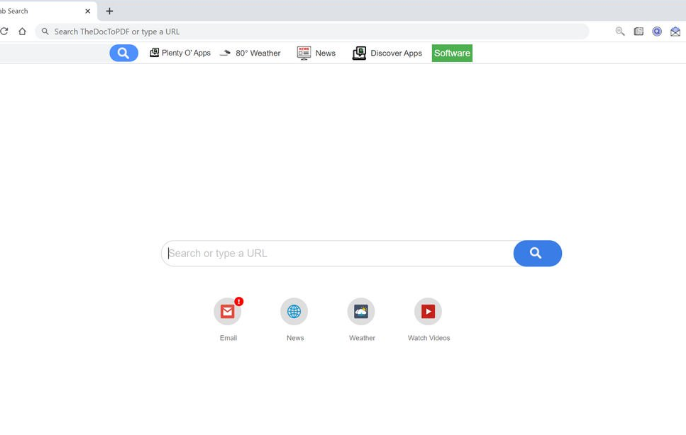Screen dimensions: 686x435
Task: Click the main page search box
Action: [337, 254]
